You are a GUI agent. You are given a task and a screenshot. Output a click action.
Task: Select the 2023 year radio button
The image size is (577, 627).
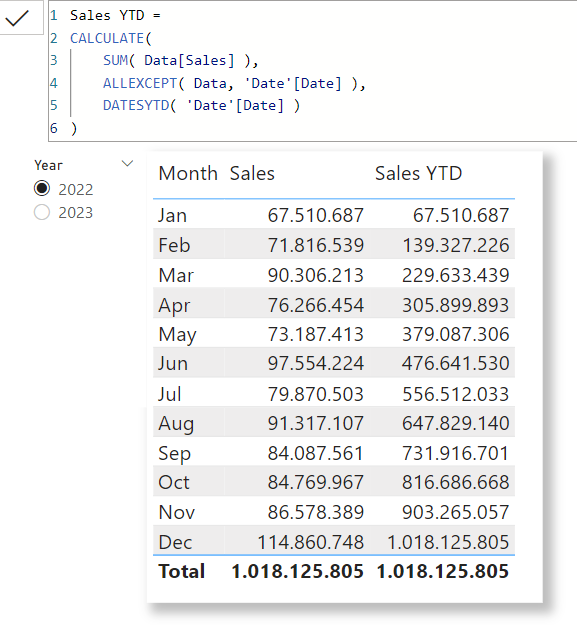(x=42, y=212)
